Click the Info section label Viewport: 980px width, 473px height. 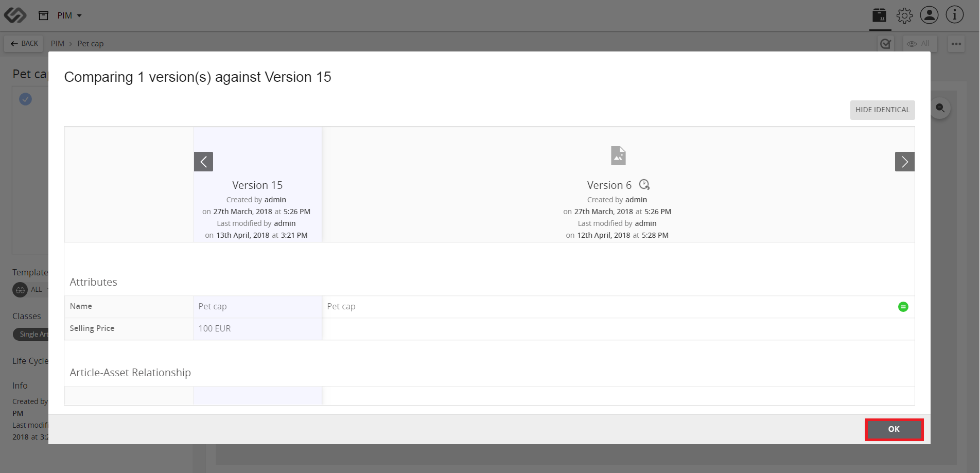click(x=20, y=386)
